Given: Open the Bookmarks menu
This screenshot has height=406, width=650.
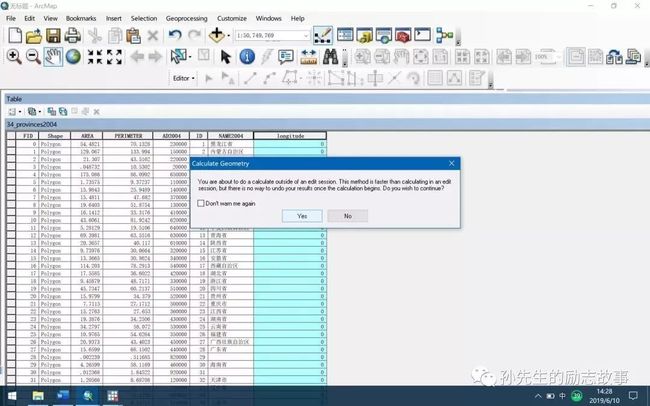Looking at the screenshot, I should [81, 18].
